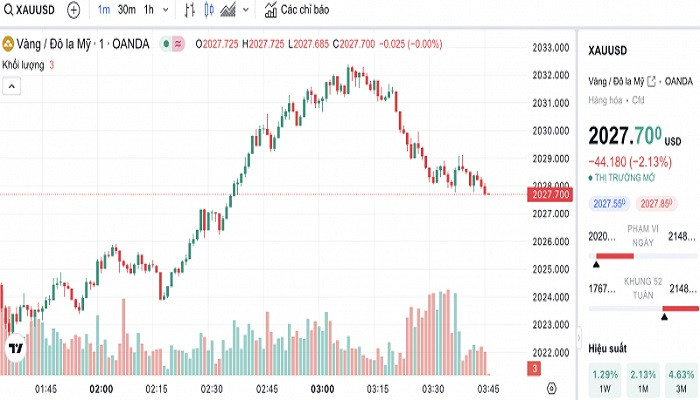
Task: Open the OANDA symbol external link icon
Action: point(652,80)
